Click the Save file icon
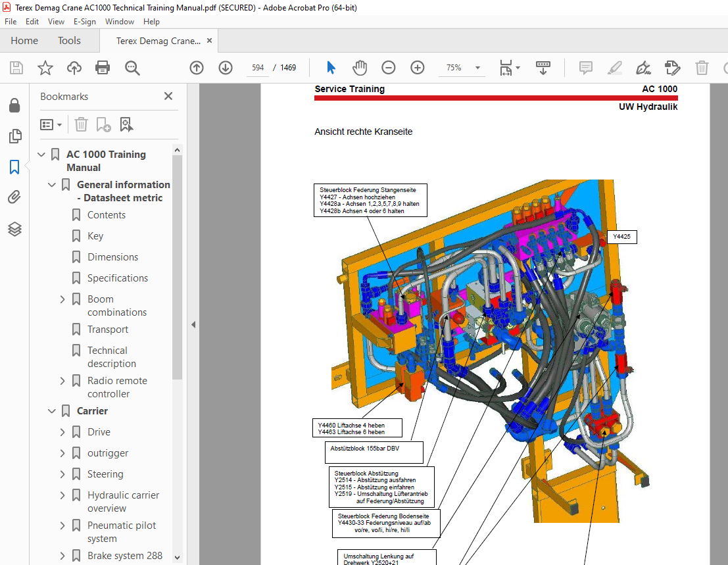Viewport: 728px width, 565px height. (x=16, y=68)
